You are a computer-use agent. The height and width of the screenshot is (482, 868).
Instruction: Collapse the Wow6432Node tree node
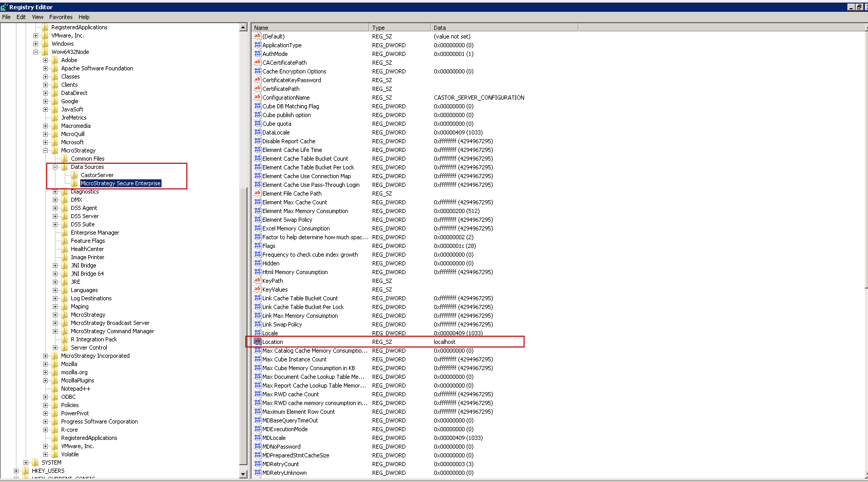click(x=35, y=52)
